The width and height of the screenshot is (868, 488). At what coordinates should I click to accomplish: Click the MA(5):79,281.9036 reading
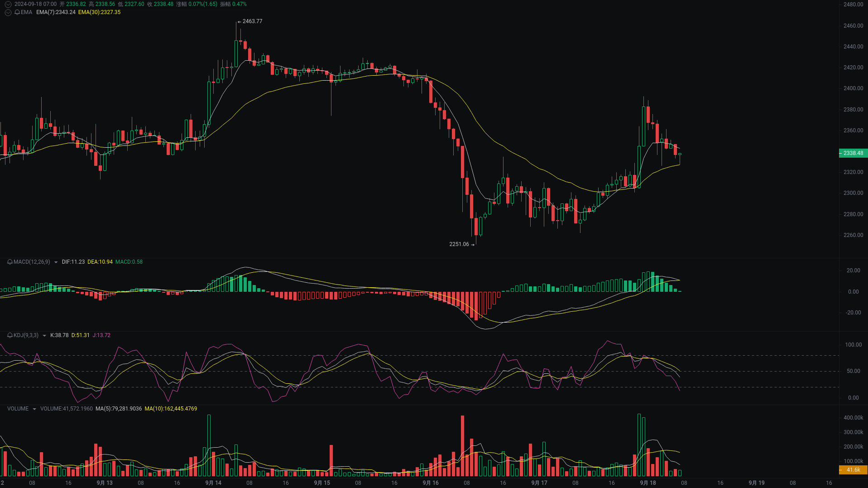[119, 409]
